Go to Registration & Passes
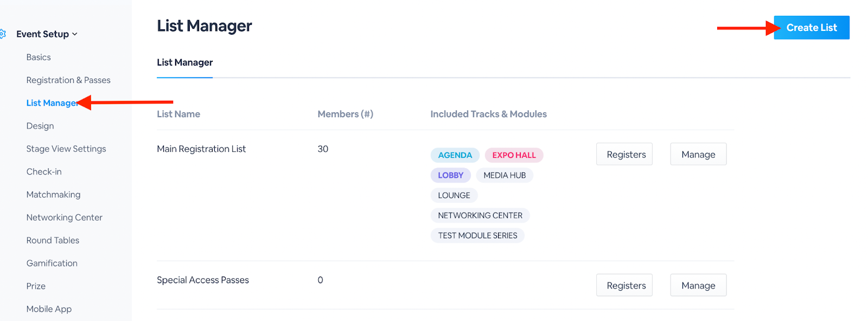This screenshot has width=868, height=321. pyautogui.click(x=68, y=80)
